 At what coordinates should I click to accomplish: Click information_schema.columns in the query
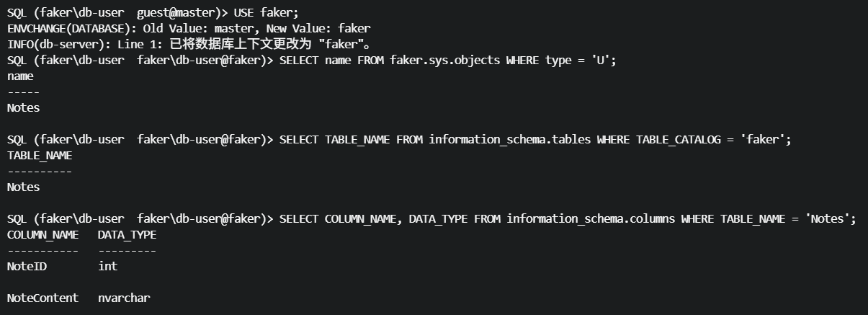click(590, 219)
